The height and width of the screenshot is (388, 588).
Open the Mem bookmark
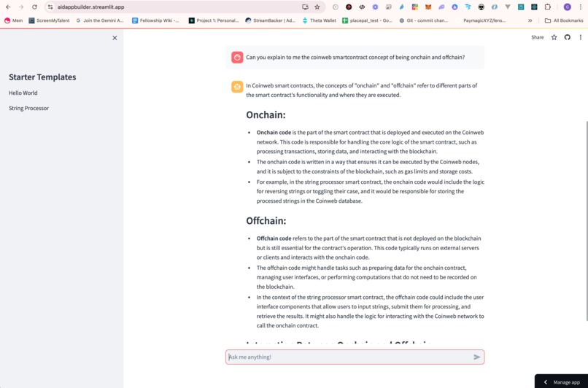click(x=13, y=20)
